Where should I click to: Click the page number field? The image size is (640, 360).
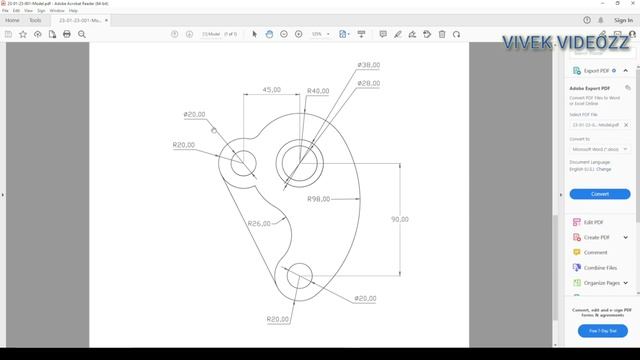point(211,34)
